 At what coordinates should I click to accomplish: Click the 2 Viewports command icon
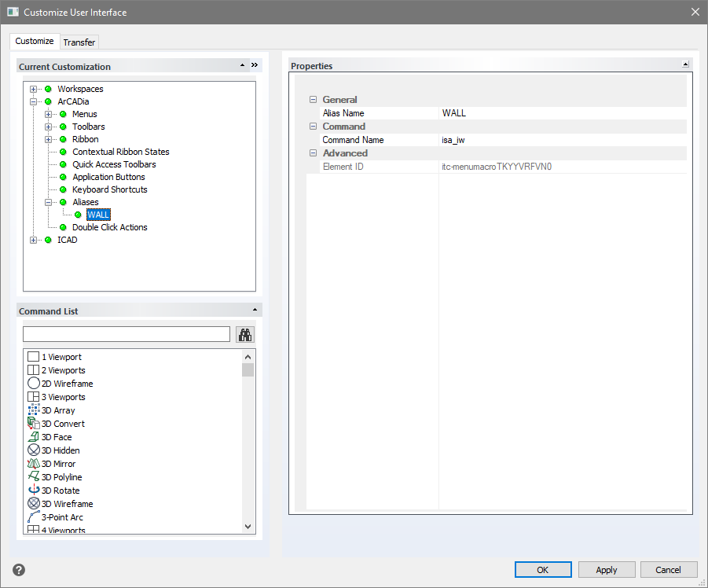[x=34, y=370]
